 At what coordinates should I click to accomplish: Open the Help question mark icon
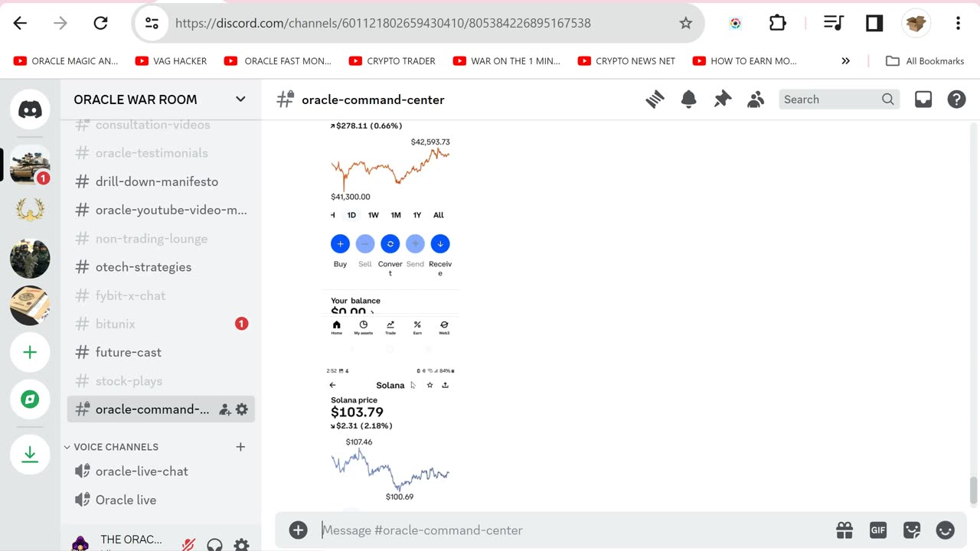(956, 99)
